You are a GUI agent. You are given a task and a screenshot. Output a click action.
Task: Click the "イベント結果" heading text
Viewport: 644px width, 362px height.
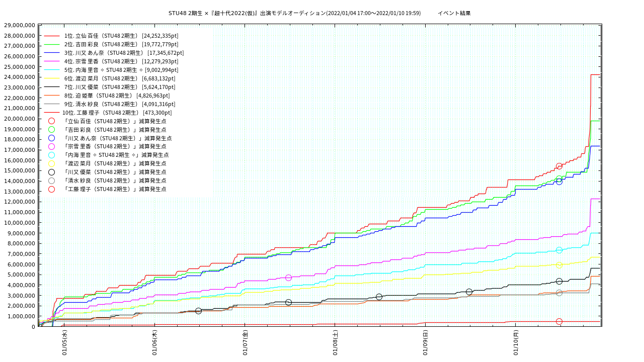point(454,13)
